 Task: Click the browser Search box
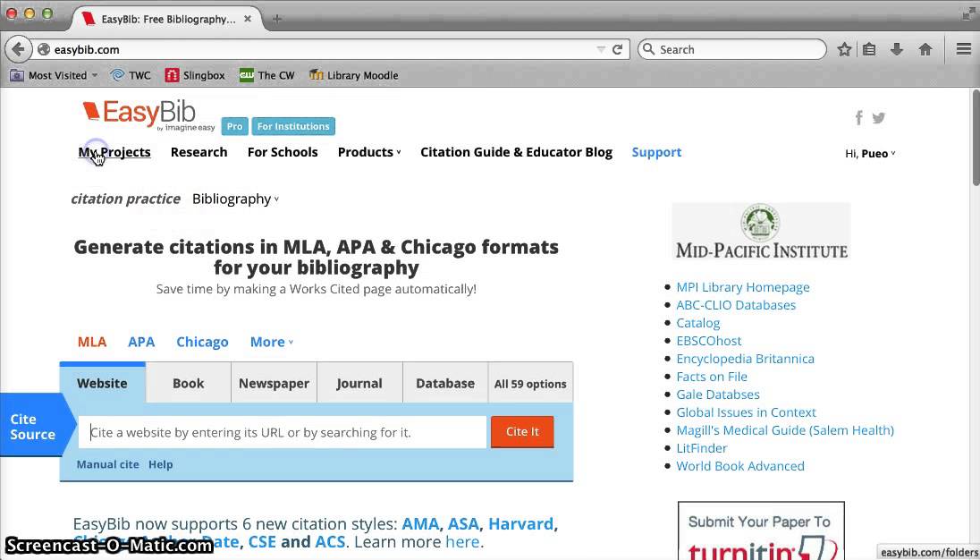(x=732, y=49)
